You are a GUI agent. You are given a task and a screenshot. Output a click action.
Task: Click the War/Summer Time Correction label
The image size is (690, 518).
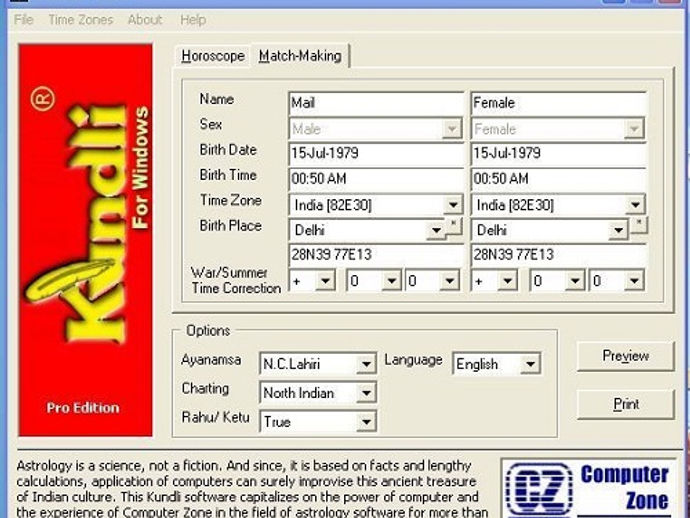click(x=236, y=280)
